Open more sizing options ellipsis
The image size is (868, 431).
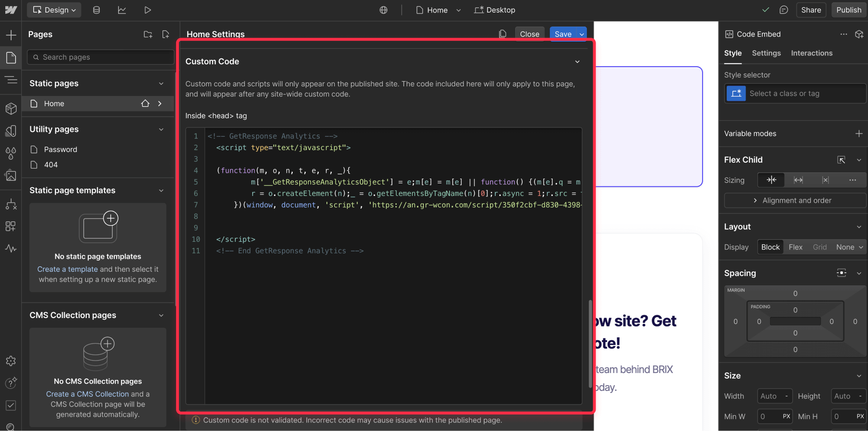coord(853,180)
